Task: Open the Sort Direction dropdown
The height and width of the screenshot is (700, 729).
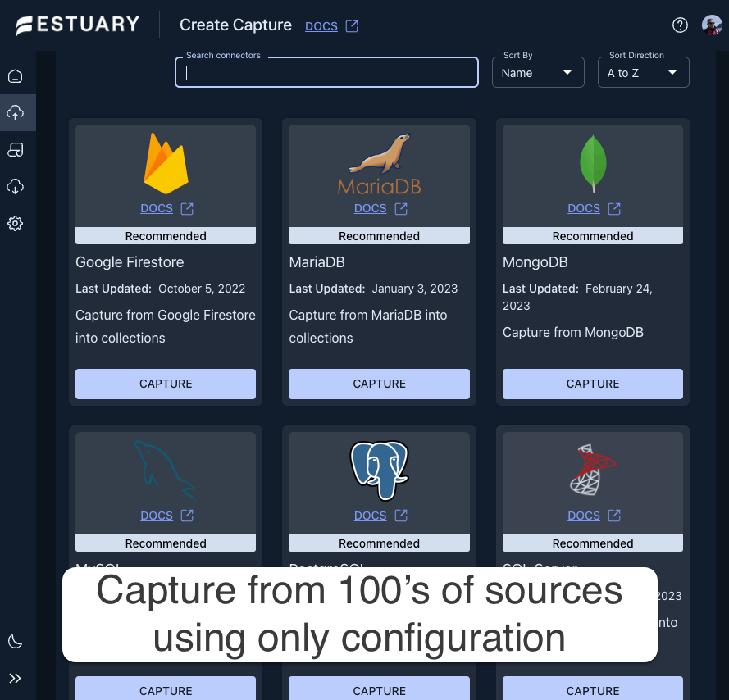Action: point(643,72)
